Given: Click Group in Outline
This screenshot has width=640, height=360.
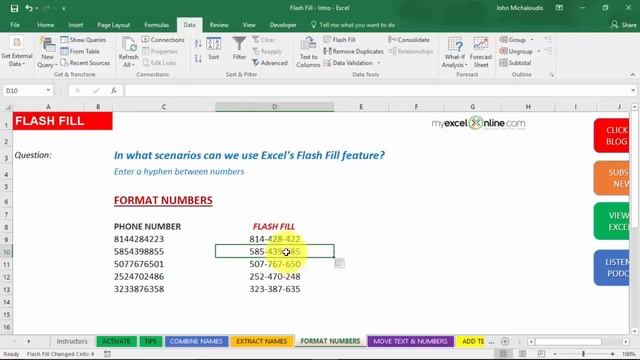Looking at the screenshot, I should [x=513, y=40].
